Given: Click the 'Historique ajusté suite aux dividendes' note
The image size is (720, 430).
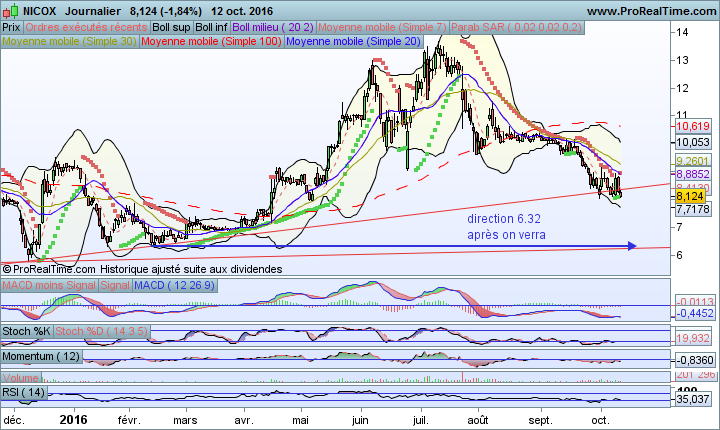Looking at the screenshot, I should tap(191, 269).
